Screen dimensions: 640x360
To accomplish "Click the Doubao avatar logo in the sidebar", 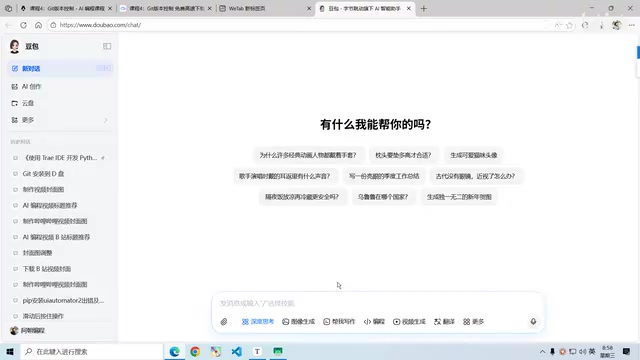I will pyautogui.click(x=15, y=47).
